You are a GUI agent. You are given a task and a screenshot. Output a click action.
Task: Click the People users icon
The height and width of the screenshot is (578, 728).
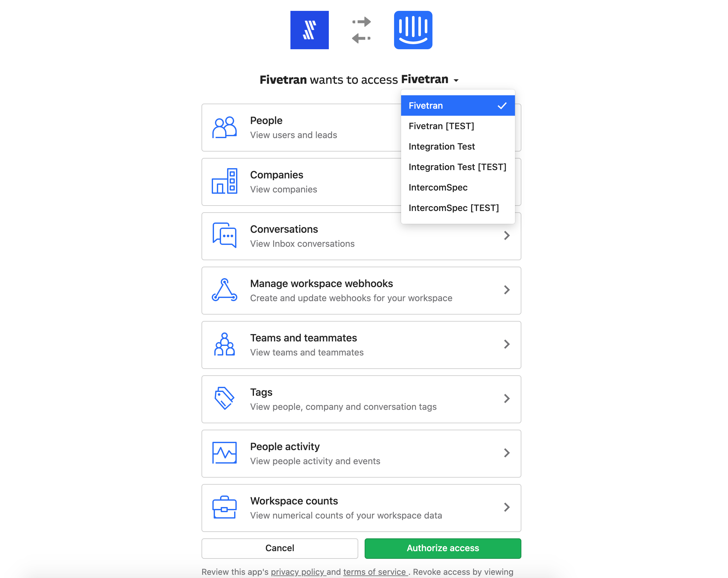point(224,127)
